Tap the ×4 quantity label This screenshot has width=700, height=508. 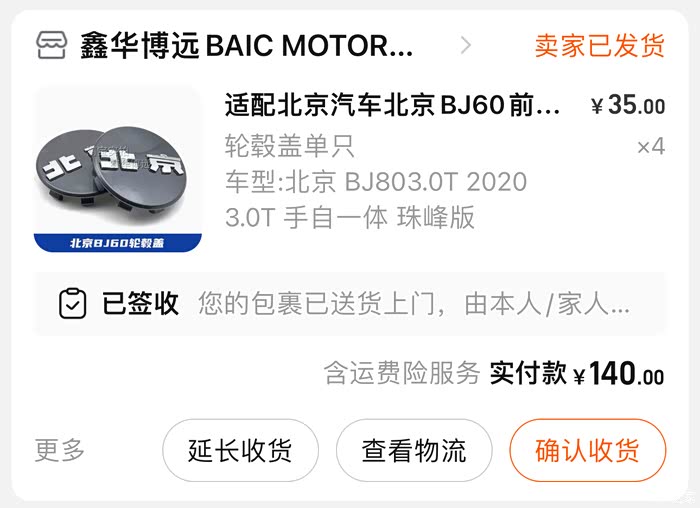pyautogui.click(x=651, y=146)
